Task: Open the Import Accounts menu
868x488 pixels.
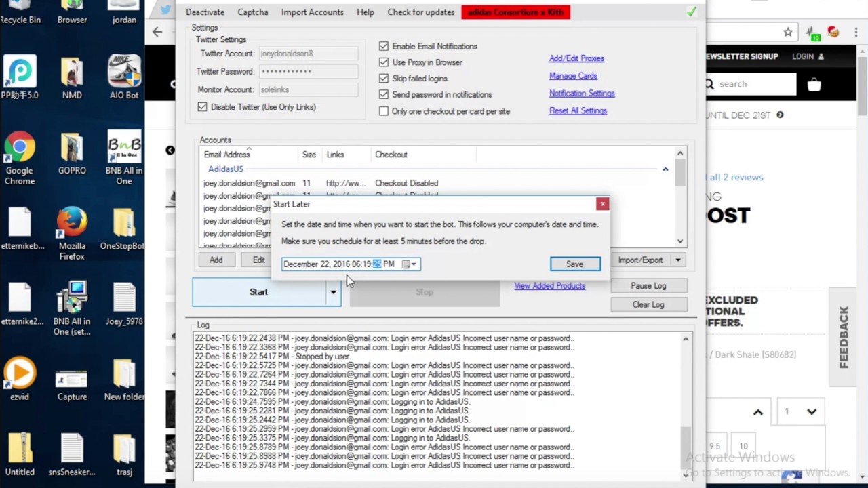Action: click(312, 12)
